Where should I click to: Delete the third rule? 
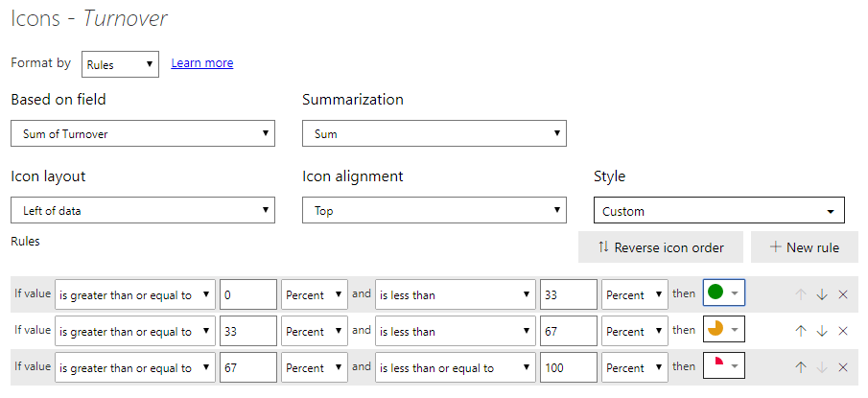[x=843, y=367]
